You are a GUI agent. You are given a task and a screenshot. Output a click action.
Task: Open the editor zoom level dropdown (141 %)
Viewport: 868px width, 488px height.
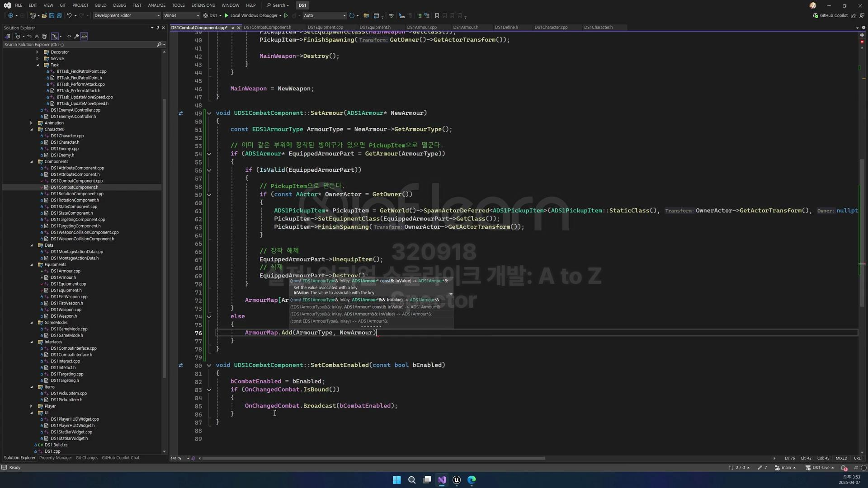click(x=179, y=458)
